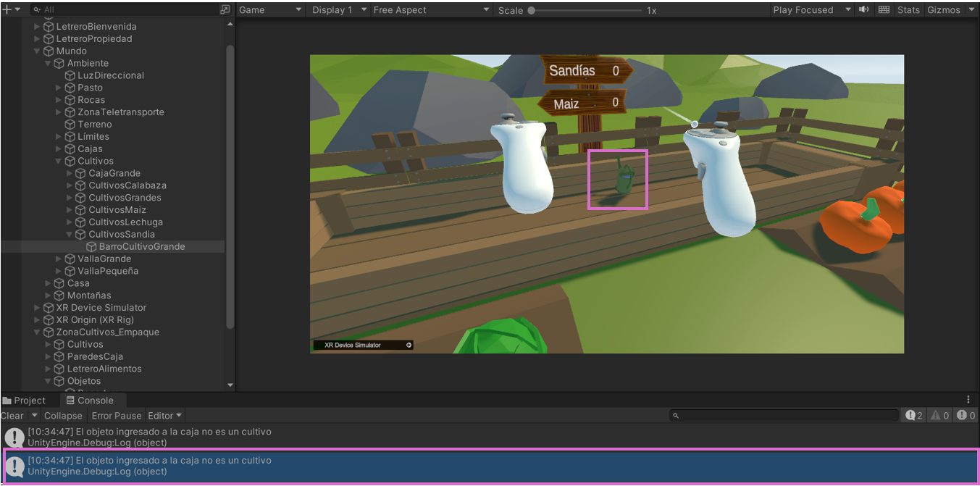Click the search-by-type icon in hierarchy search
This screenshot has width=980, height=486.
225,10
